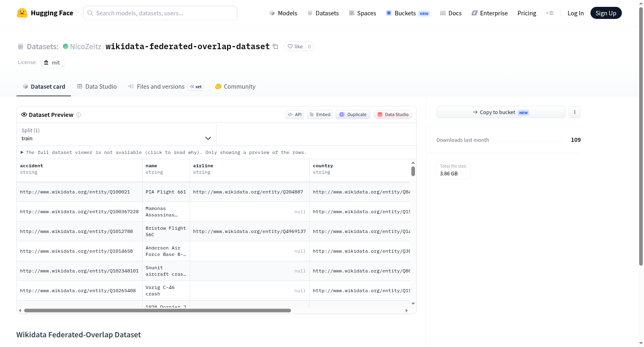Click the downloads count 109

click(x=576, y=140)
